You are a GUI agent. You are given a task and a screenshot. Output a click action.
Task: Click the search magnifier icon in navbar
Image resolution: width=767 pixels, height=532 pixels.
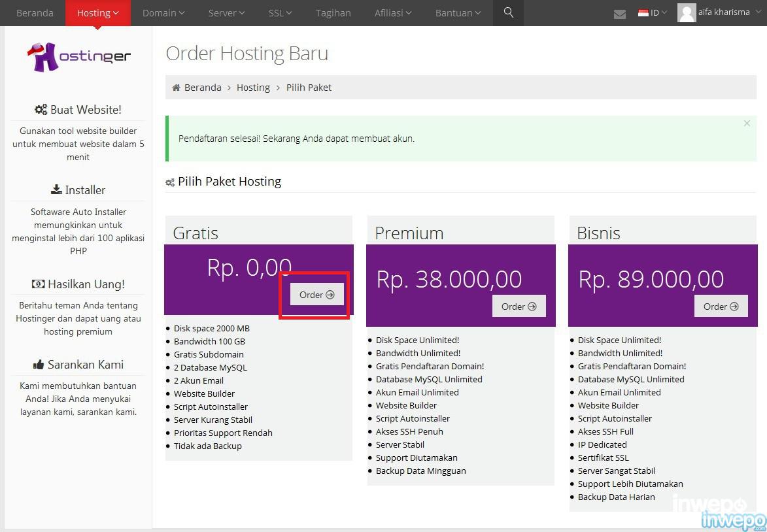(x=508, y=12)
